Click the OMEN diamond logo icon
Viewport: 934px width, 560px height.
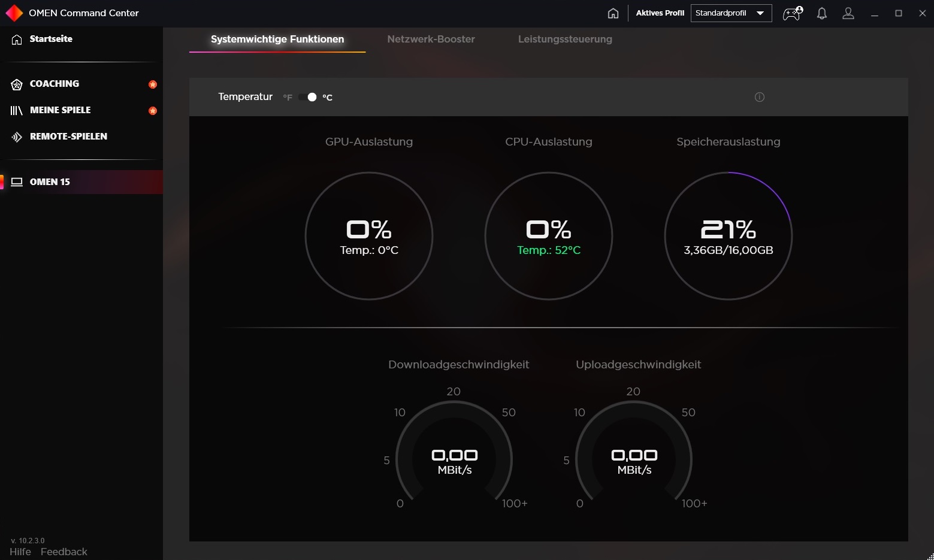[x=14, y=13]
